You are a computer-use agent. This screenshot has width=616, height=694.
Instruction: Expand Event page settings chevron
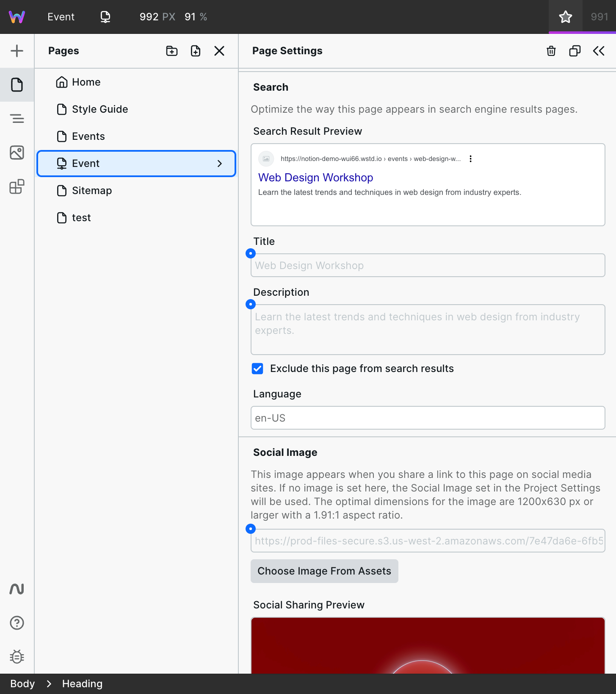pos(219,164)
